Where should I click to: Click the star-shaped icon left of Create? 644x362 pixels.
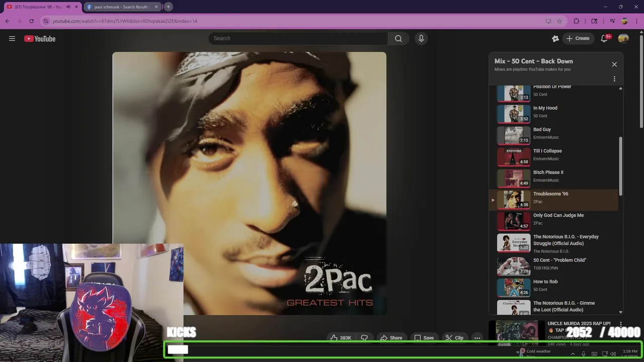point(555,39)
